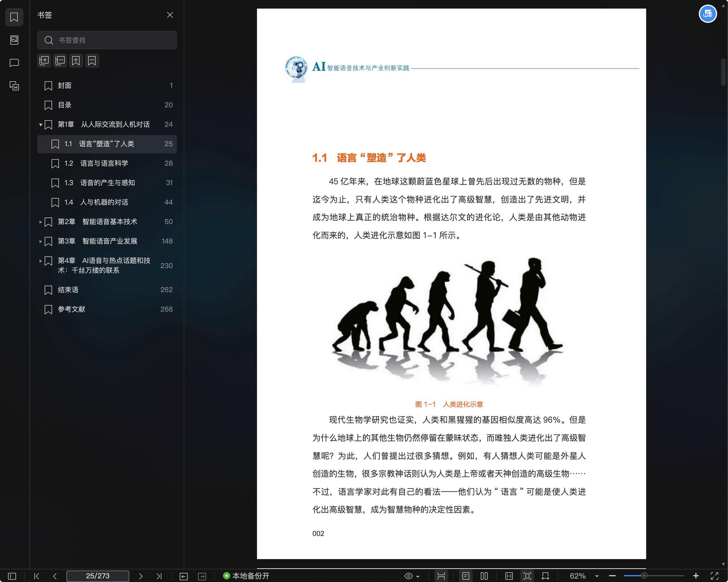The width and height of the screenshot is (728, 582).
Task: Switch to single page view
Action: click(466, 576)
